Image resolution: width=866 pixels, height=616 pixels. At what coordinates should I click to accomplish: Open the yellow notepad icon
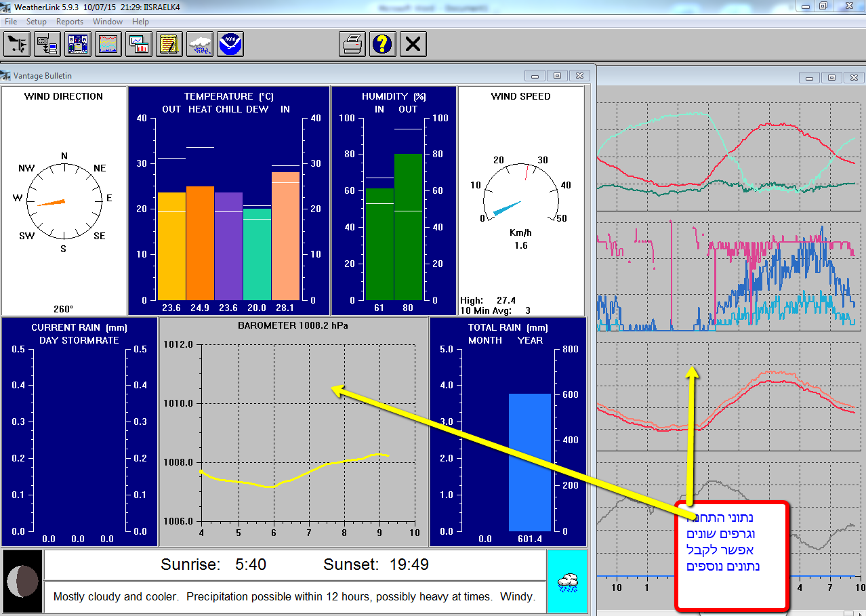[x=169, y=45]
